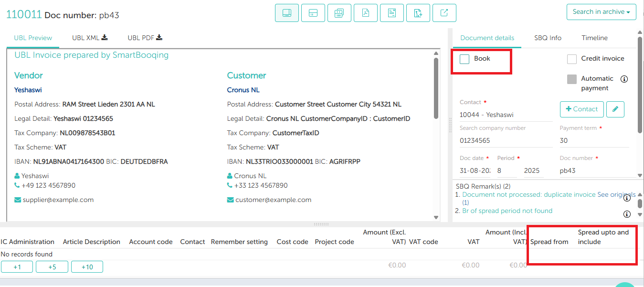Viewport: 644px width, 287px height.
Task: Enable the Credit invoice checkbox
Action: [571, 59]
